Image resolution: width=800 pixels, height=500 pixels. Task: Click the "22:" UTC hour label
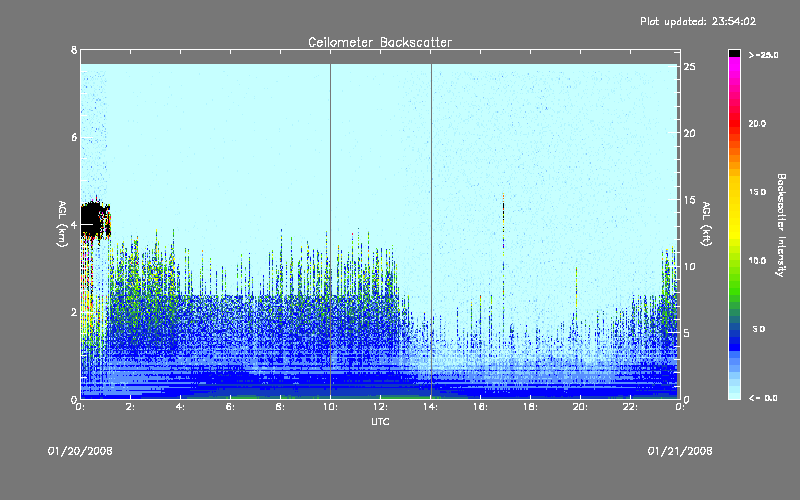point(630,407)
